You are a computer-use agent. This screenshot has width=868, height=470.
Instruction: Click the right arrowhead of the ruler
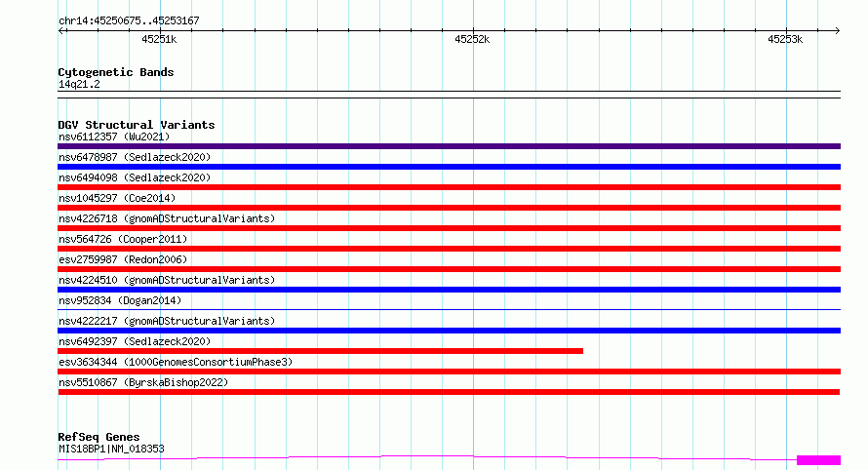[x=837, y=31]
